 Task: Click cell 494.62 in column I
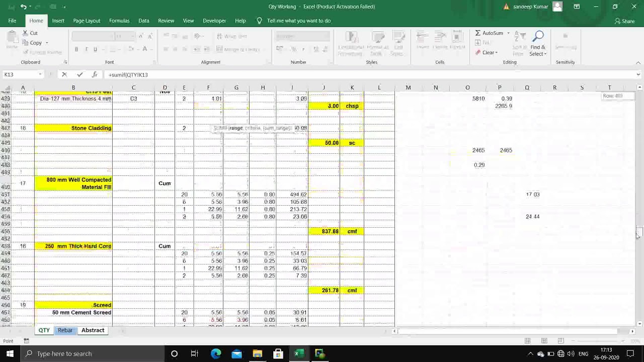click(x=292, y=195)
